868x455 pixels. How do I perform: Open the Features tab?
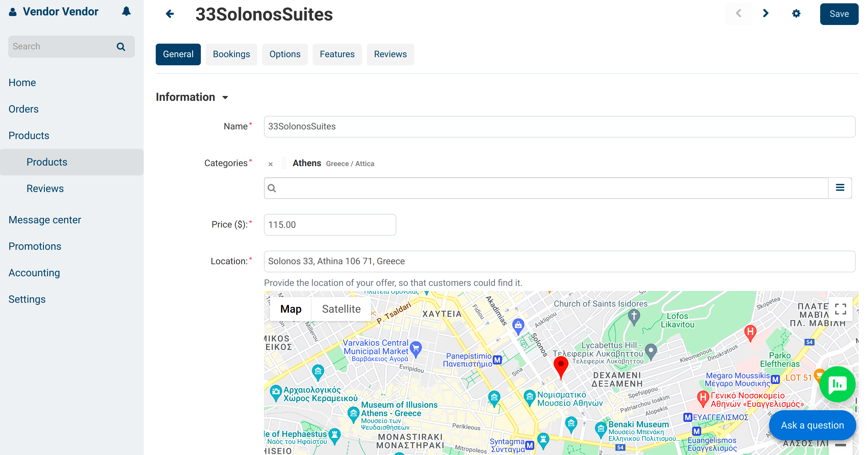tap(337, 54)
